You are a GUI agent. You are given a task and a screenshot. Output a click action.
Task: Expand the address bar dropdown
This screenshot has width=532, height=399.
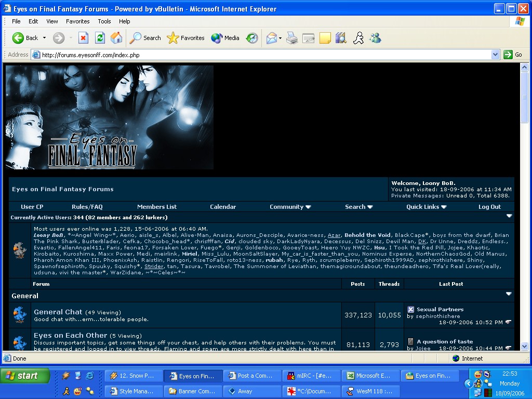coord(495,54)
